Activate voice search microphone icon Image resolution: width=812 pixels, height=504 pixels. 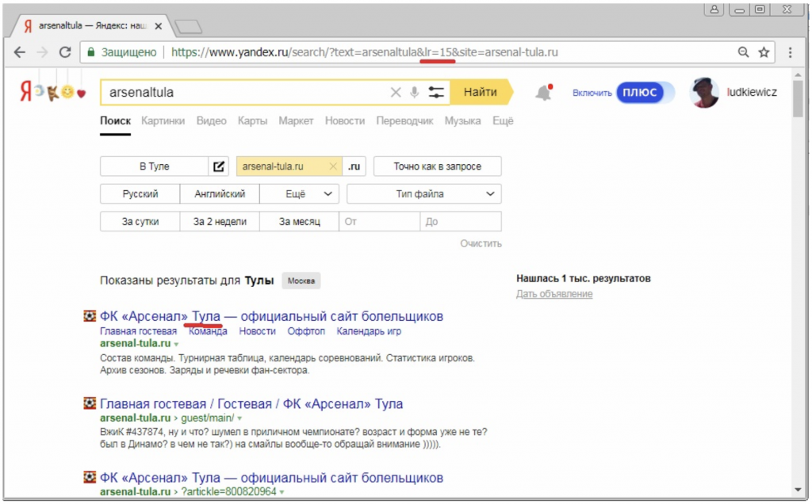(414, 93)
